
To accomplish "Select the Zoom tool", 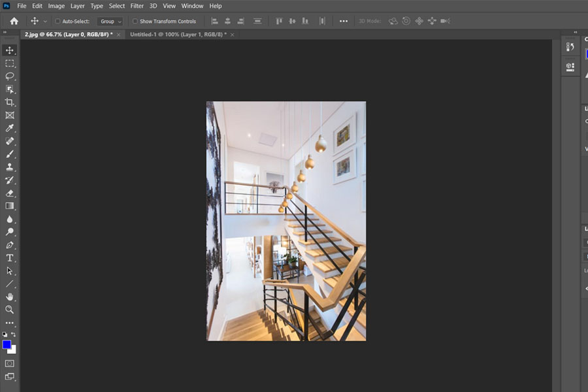I will [9, 310].
